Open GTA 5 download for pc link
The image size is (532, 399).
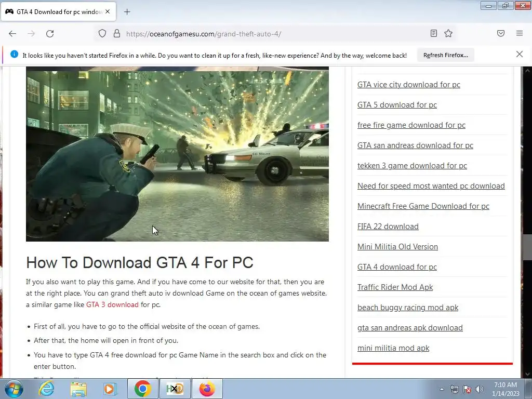click(397, 105)
